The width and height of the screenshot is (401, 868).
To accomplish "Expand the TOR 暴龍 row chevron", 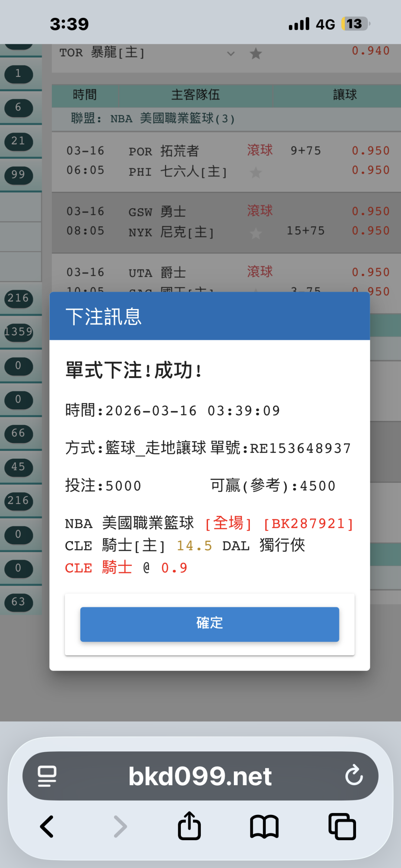I will pos(231,53).
